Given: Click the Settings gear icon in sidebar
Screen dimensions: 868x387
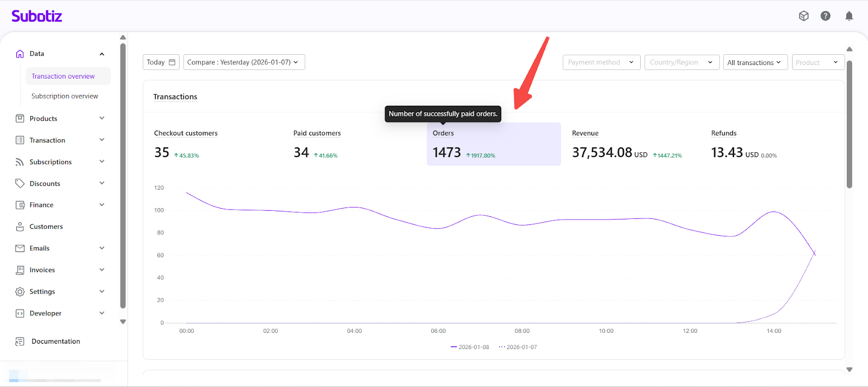Looking at the screenshot, I should click(20, 292).
